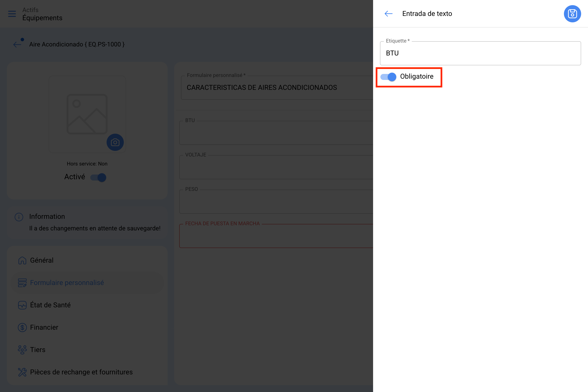588x392 pixels.
Task: Click the pending changes information message
Action: (x=95, y=228)
